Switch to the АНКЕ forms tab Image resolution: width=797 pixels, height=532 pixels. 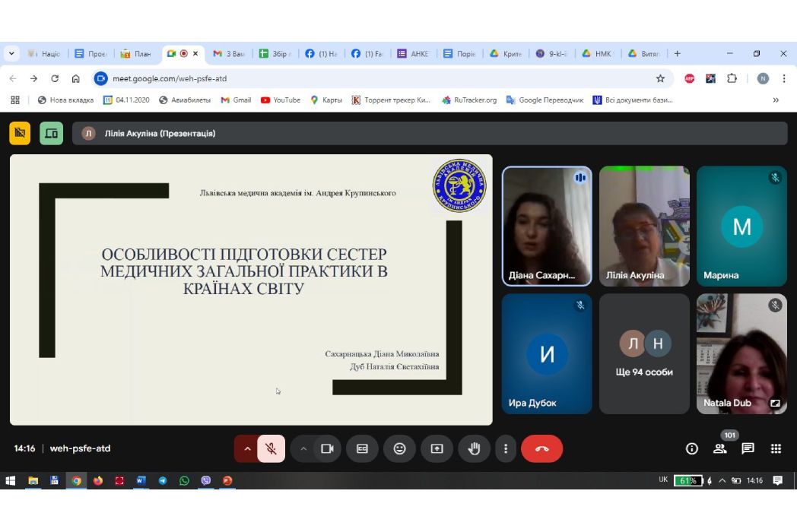[x=413, y=53]
